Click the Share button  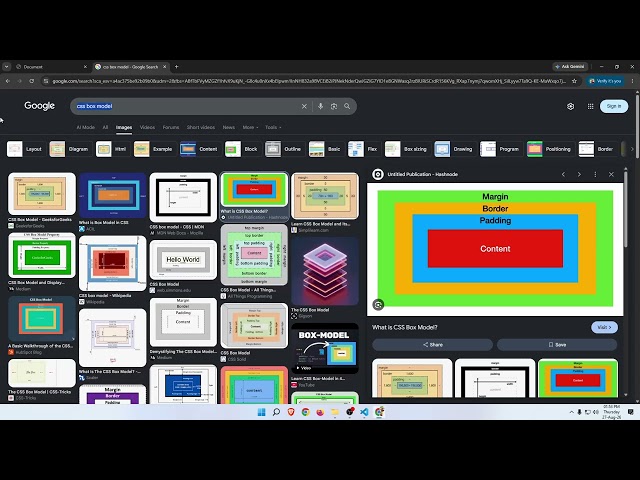433,344
